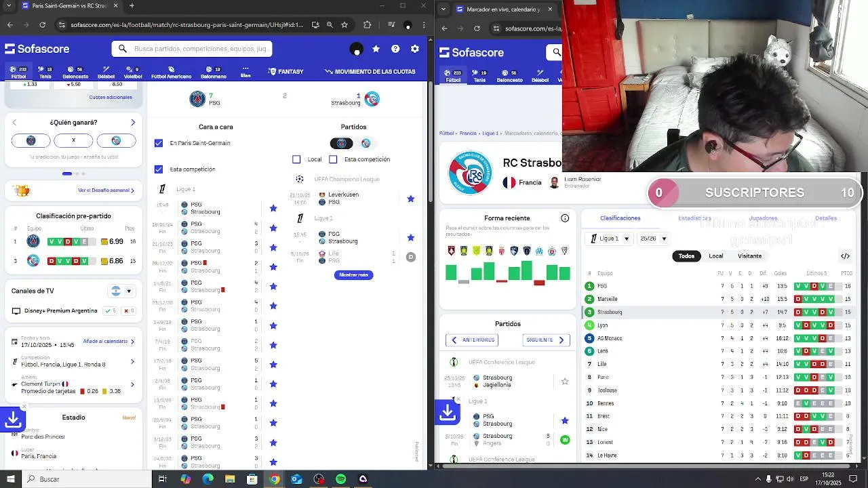Go to previous ¿Quién ganará? card
The image size is (868, 488).
tap(14, 123)
